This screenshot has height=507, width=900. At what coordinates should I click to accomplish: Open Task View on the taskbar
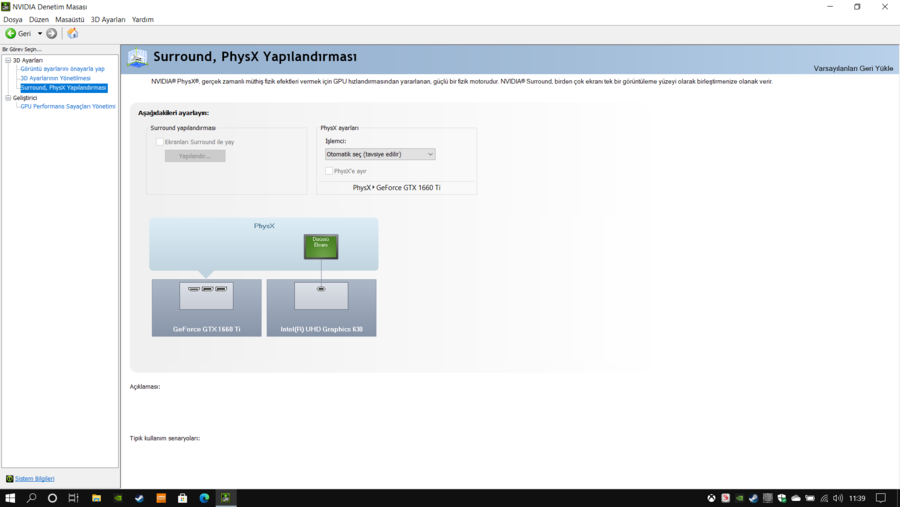[73, 498]
